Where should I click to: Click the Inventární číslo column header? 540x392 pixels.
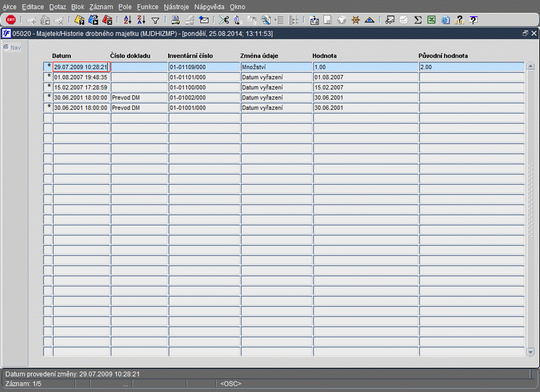click(x=190, y=56)
